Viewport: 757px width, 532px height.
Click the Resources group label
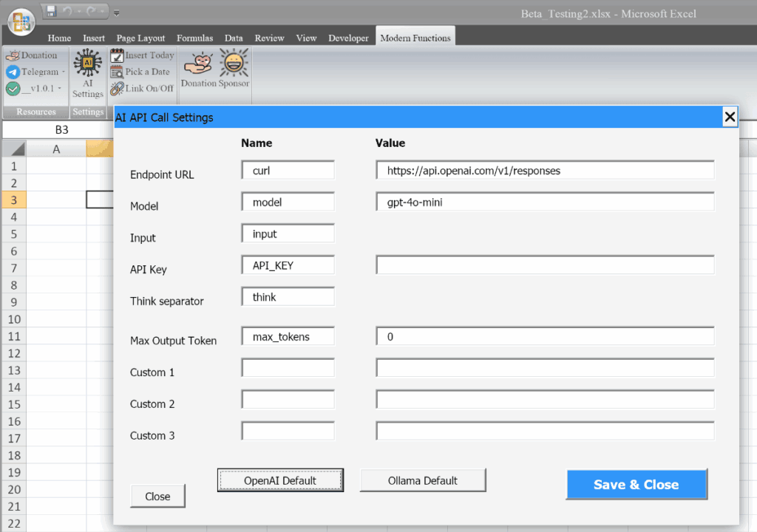(x=36, y=112)
